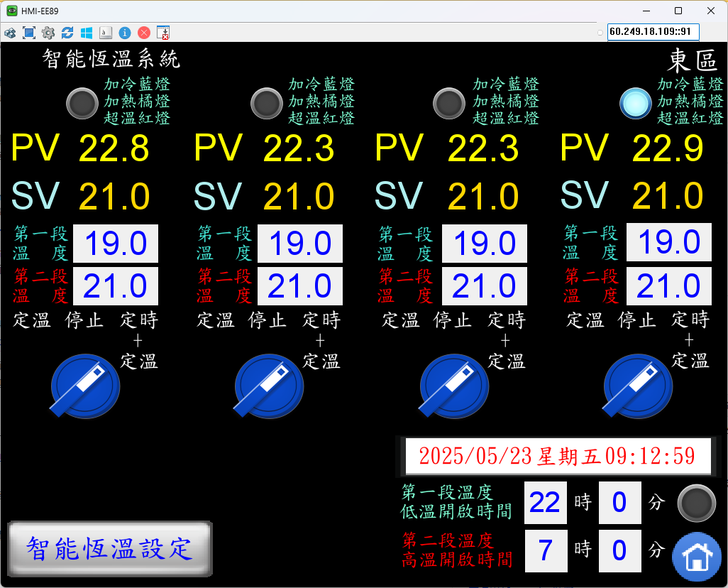Viewport: 728px width, 588px height.
Task: Click the first zone dark indicator lamp
Action: 82,103
